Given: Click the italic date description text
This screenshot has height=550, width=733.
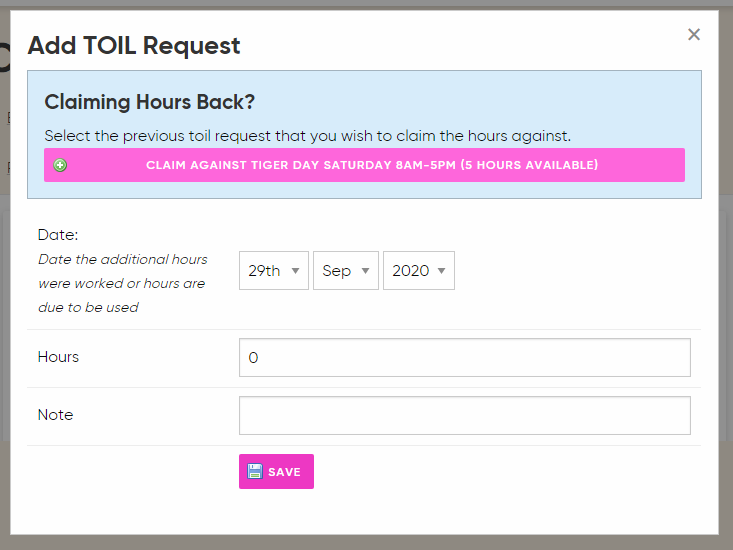Looking at the screenshot, I should 122,283.
